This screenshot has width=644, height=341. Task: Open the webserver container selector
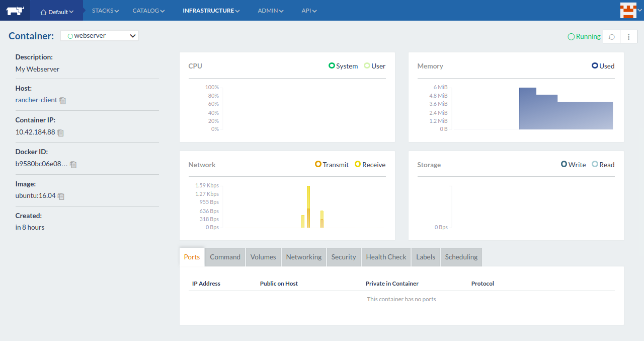coord(99,36)
